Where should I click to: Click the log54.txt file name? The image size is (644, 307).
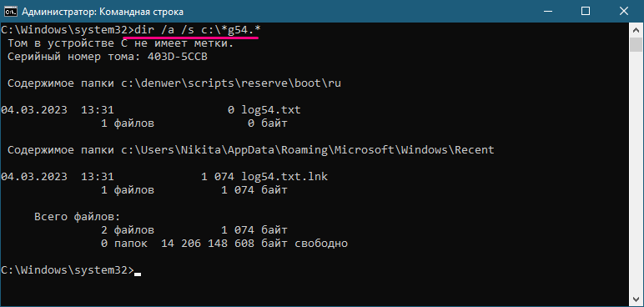(270, 110)
